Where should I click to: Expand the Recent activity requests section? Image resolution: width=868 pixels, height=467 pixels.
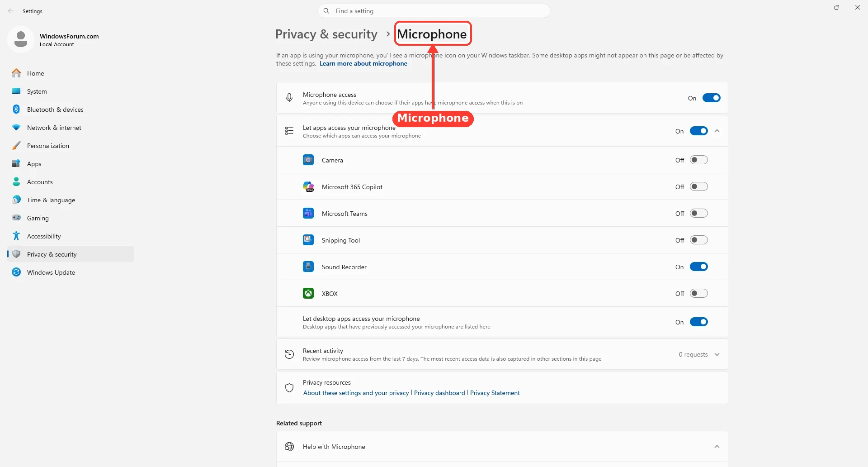pos(717,354)
